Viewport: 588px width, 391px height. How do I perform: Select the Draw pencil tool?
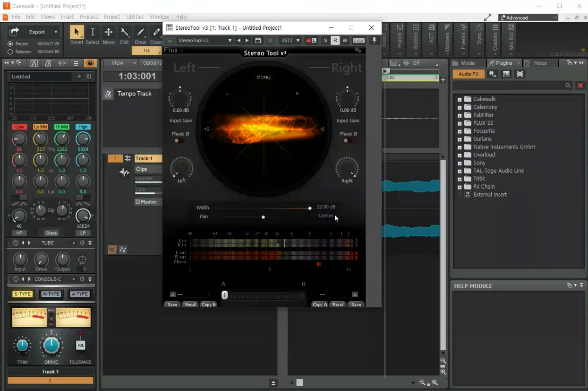pyautogui.click(x=140, y=32)
